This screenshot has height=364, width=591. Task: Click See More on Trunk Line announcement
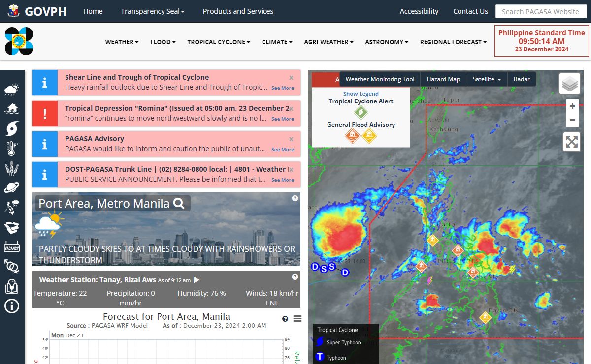283,180
